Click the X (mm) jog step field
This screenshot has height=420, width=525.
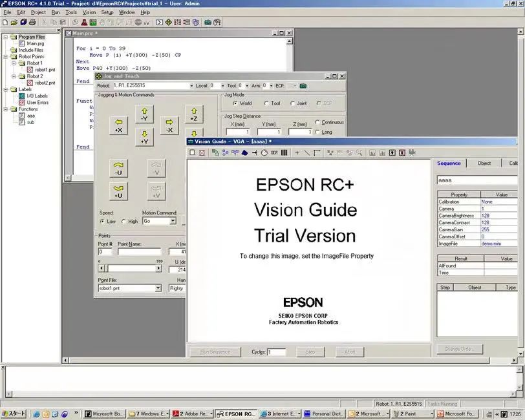click(x=238, y=132)
